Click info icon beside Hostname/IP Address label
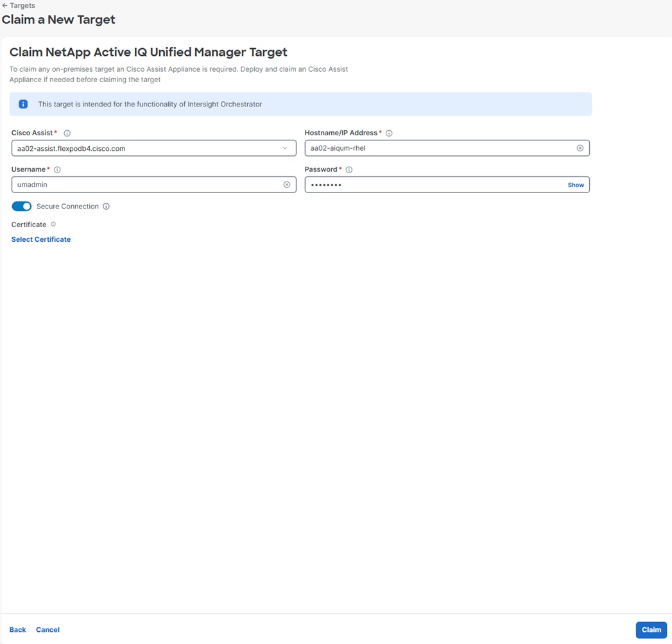672x644 pixels. point(389,133)
